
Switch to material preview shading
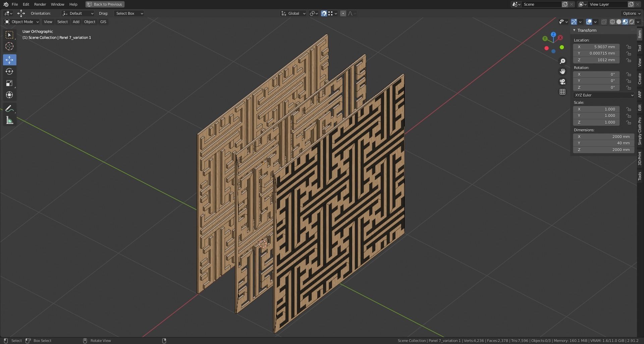(625, 22)
